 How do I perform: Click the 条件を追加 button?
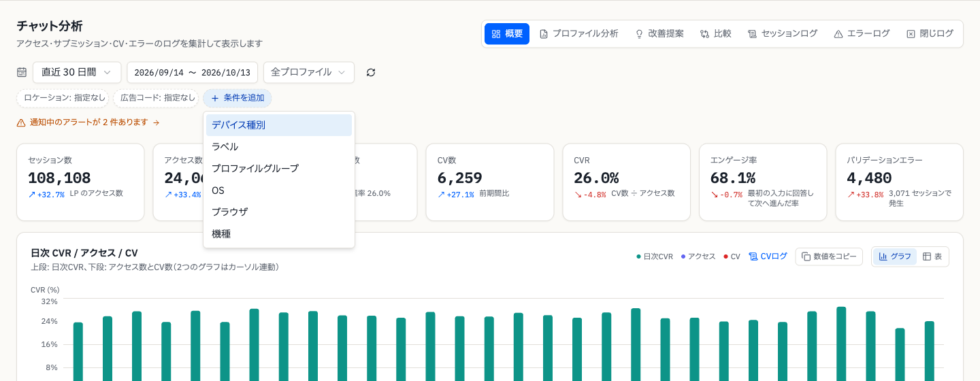click(x=238, y=98)
